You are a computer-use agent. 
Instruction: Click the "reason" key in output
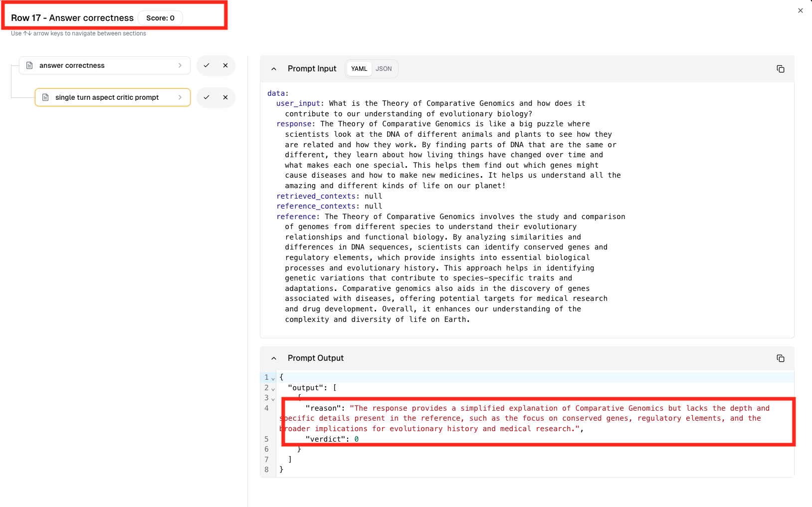tap(324, 408)
